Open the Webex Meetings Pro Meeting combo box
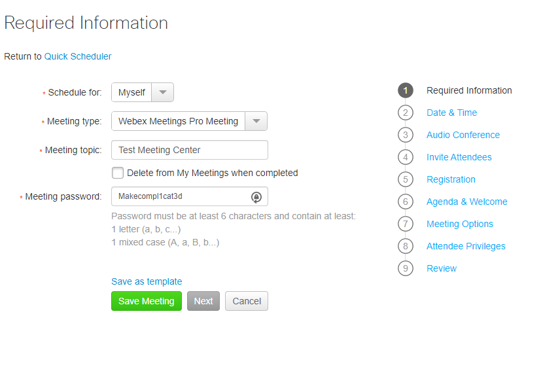This screenshot has height=392, width=560. [x=189, y=121]
